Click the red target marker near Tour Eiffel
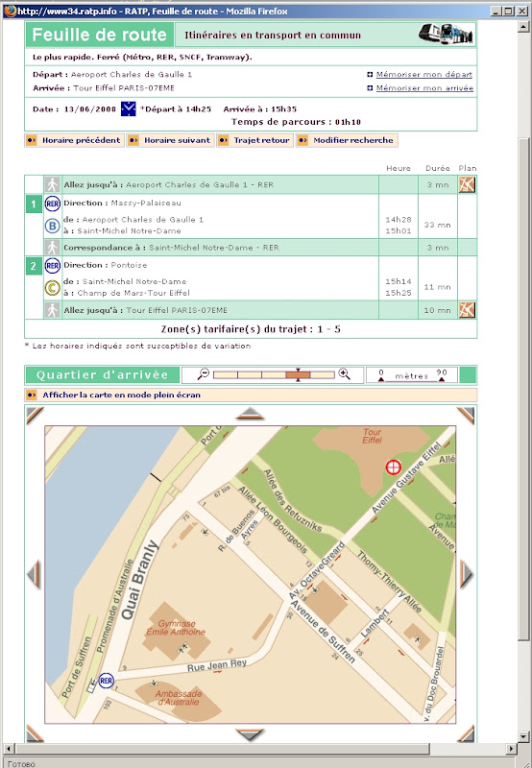 click(x=394, y=468)
